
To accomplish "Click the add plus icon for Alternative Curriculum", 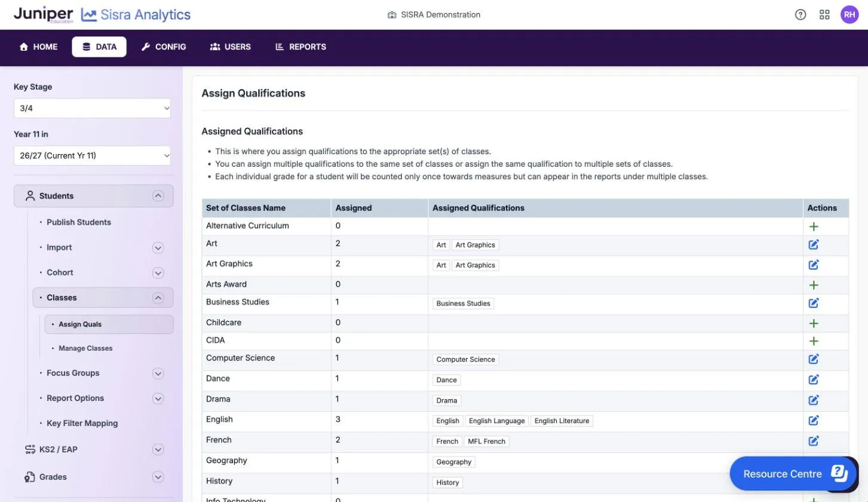I will 813,226.
